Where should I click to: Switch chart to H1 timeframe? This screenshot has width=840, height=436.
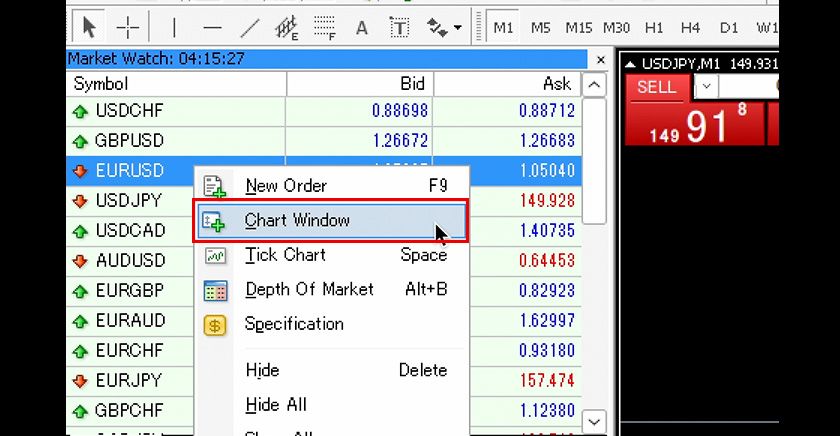pos(654,27)
